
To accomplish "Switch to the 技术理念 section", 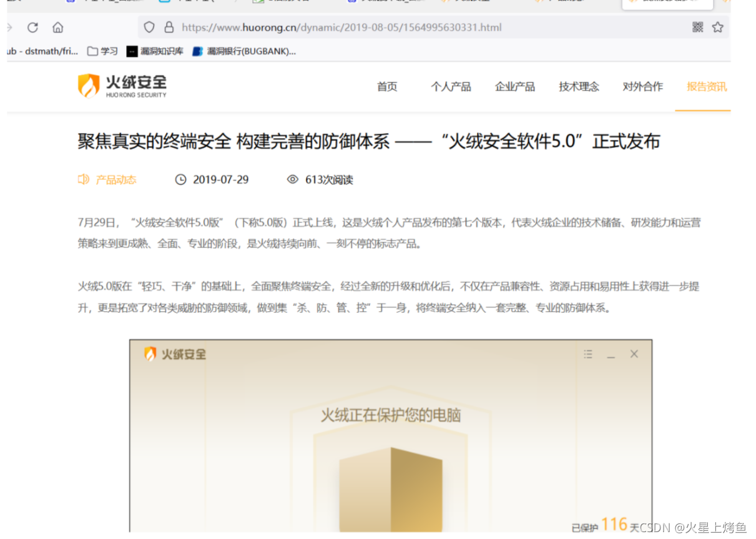I will click(x=578, y=87).
